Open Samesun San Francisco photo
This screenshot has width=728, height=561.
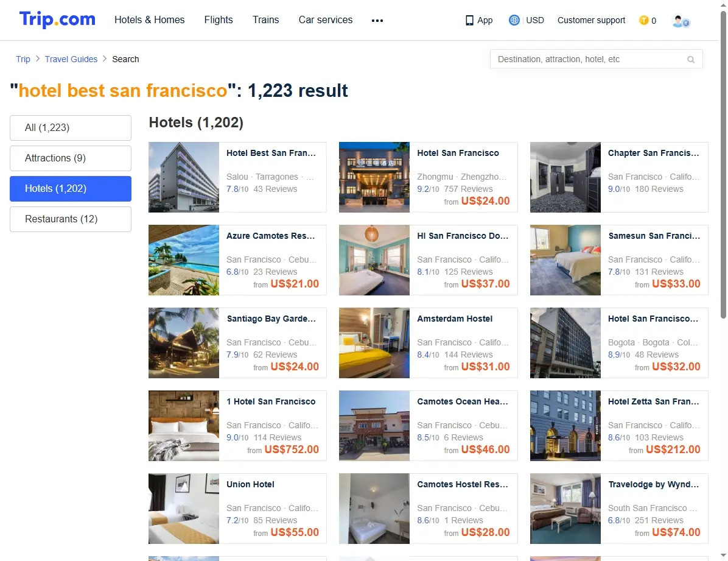click(565, 260)
